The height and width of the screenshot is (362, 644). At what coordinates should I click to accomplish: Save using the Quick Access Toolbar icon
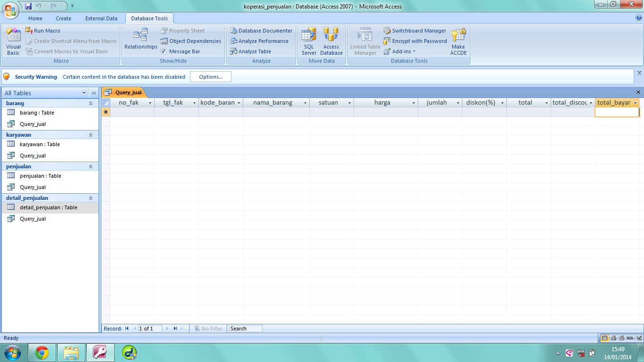pos(28,6)
